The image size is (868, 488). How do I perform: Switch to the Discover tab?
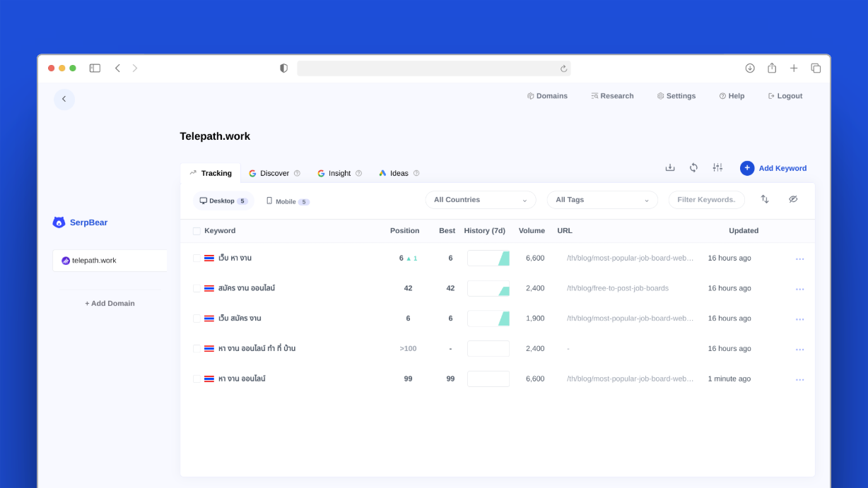(x=274, y=173)
